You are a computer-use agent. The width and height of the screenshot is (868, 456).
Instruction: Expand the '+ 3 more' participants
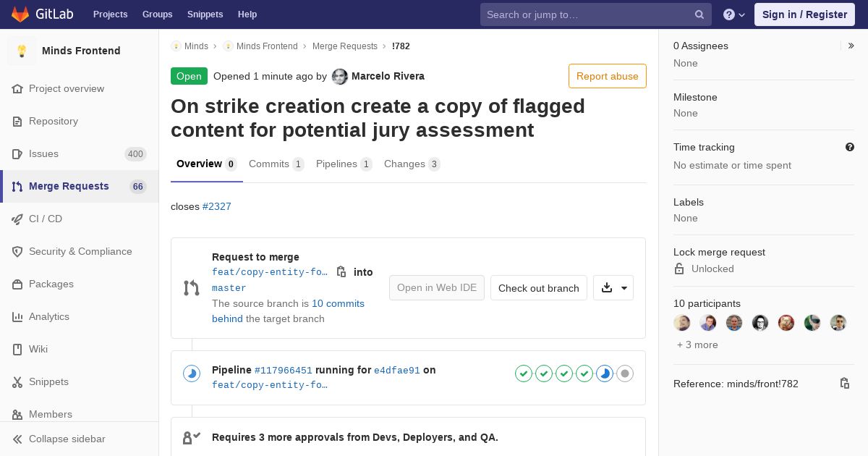point(697,345)
